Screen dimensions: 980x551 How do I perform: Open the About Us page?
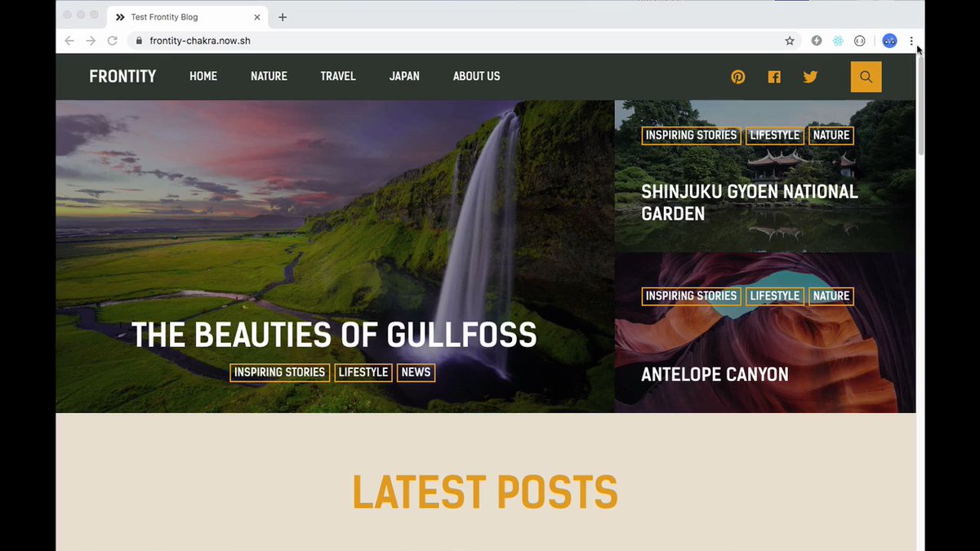click(x=476, y=76)
